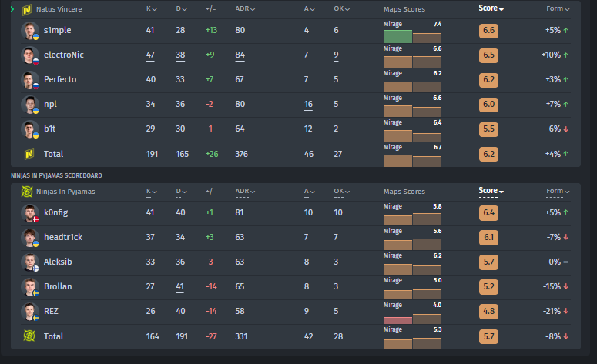Click the Natus Vincere team logo in header

pyautogui.click(x=26, y=9)
